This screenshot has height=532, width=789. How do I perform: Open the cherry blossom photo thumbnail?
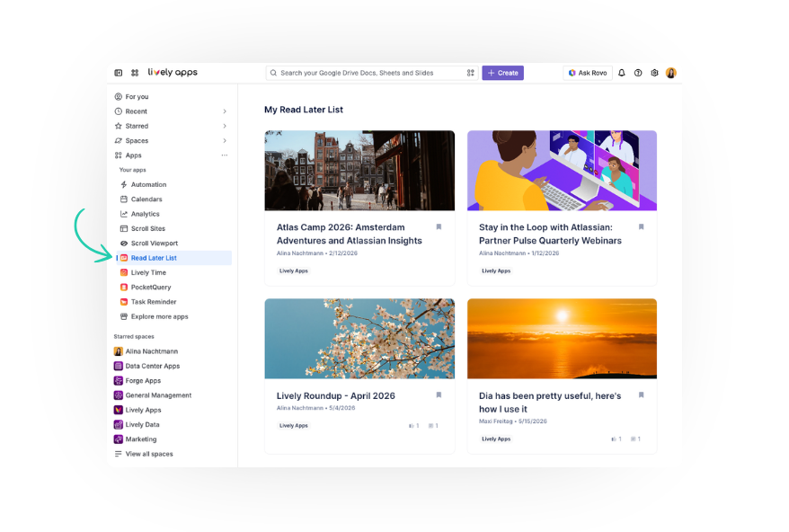tap(359, 339)
